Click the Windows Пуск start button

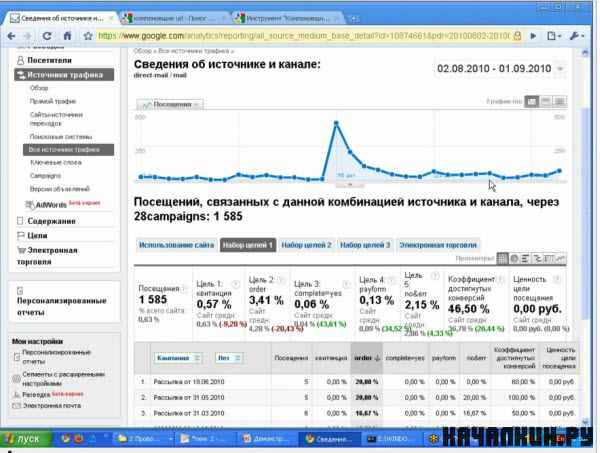tap(25, 439)
